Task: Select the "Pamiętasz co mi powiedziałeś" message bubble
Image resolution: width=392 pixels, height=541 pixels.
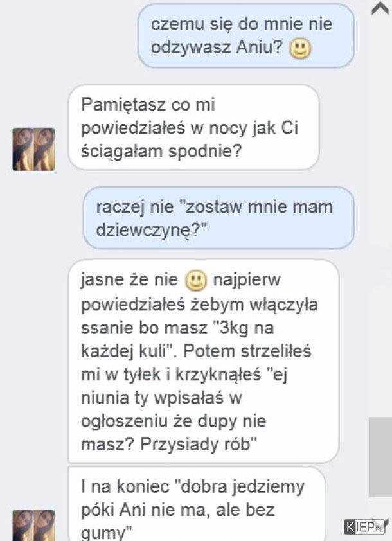Action: click(194, 127)
